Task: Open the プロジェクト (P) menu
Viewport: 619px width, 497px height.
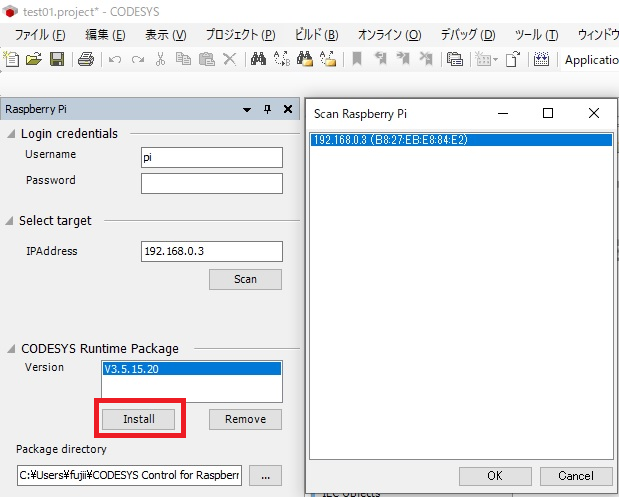Action: pos(240,35)
